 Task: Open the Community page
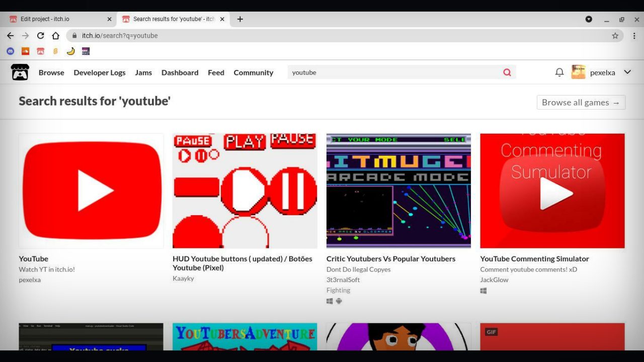pyautogui.click(x=254, y=72)
